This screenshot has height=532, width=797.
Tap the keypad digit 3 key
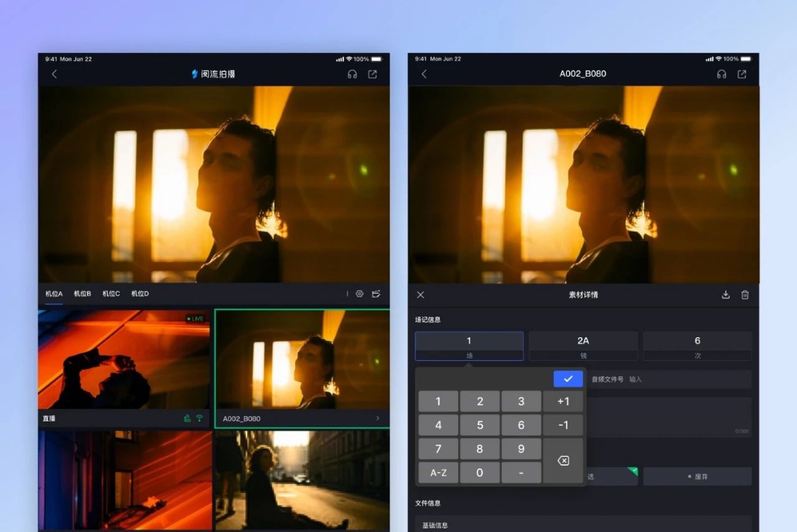point(521,401)
